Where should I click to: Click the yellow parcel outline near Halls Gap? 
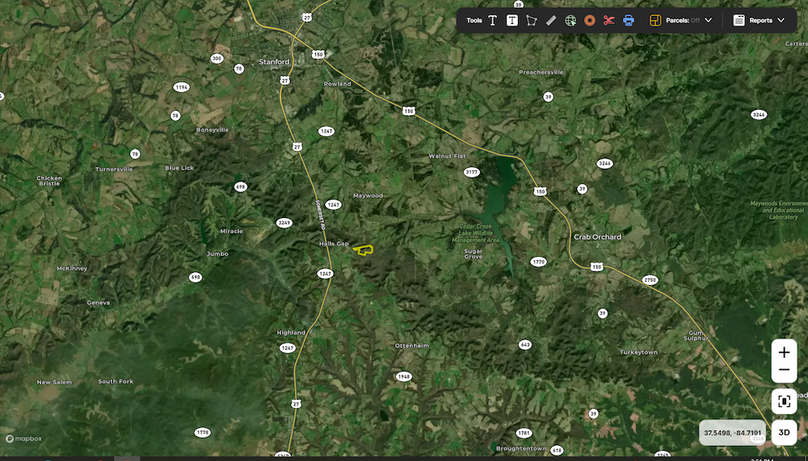click(364, 249)
